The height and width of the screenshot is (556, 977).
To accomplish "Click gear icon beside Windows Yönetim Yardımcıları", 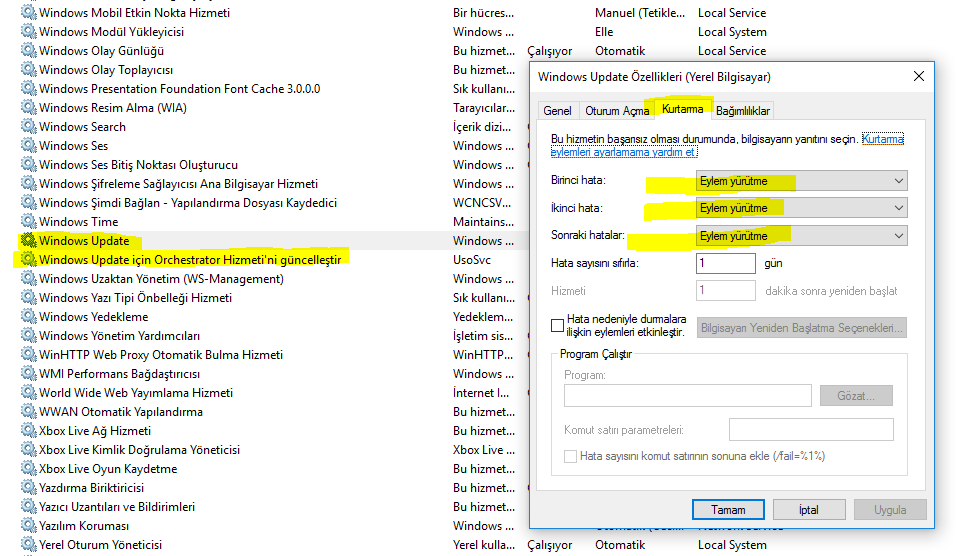I will (29, 335).
